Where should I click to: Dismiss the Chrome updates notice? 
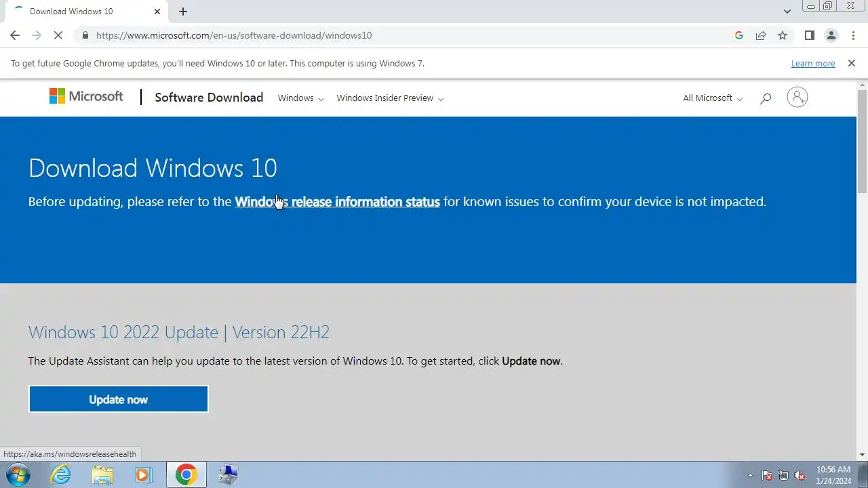point(851,63)
